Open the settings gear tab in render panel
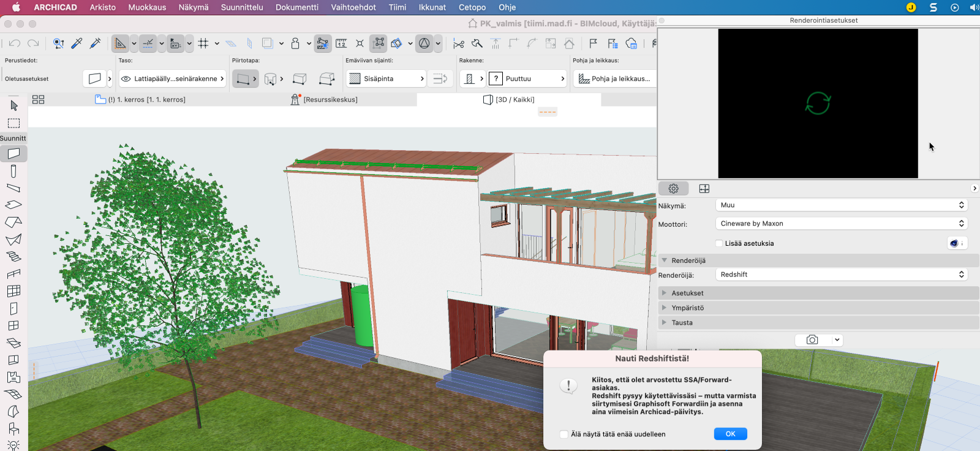980x451 pixels. click(x=674, y=189)
